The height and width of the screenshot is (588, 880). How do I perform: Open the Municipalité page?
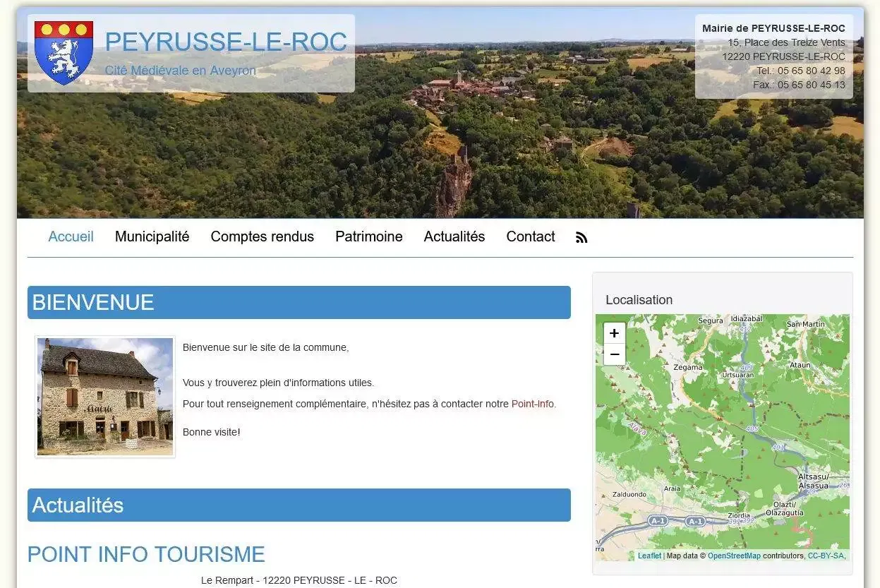coord(152,236)
